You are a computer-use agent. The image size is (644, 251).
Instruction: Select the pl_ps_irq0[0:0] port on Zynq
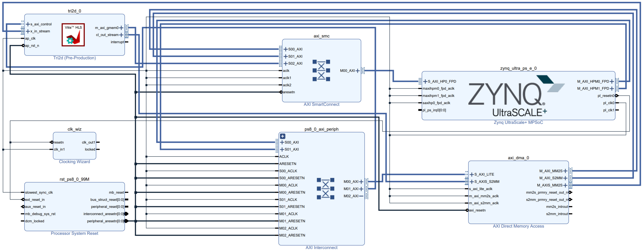(x=434, y=110)
